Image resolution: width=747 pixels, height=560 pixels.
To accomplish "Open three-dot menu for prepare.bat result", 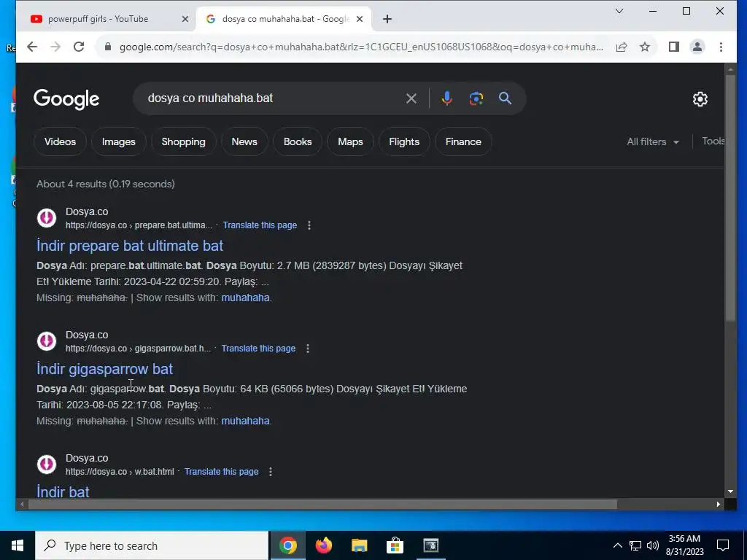I will 309,225.
